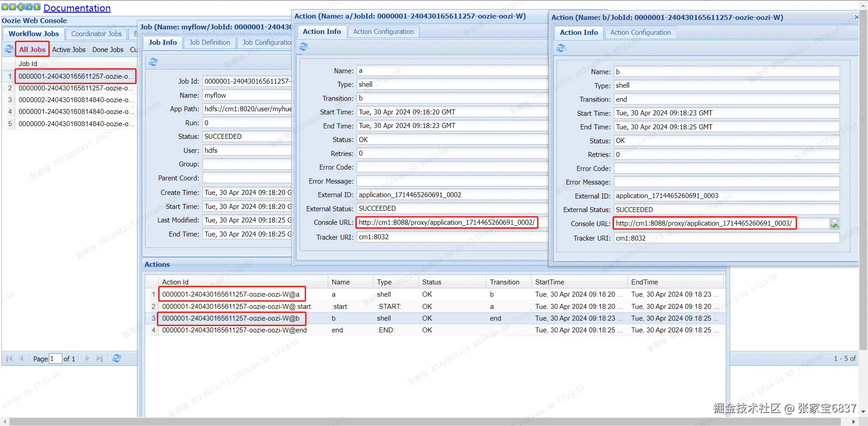Sort actions by Action Id column
The width and height of the screenshot is (868, 426).
tap(243, 282)
